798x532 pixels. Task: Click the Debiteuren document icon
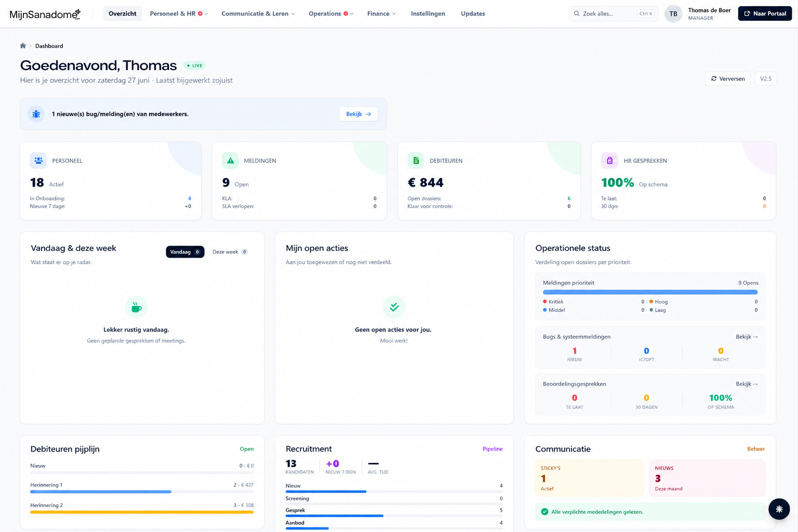pos(416,161)
